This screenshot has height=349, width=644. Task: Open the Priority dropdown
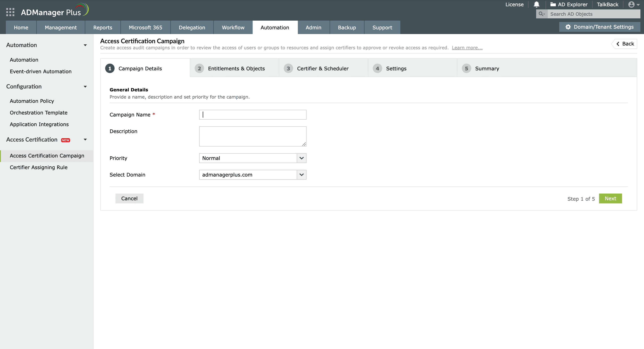click(301, 158)
